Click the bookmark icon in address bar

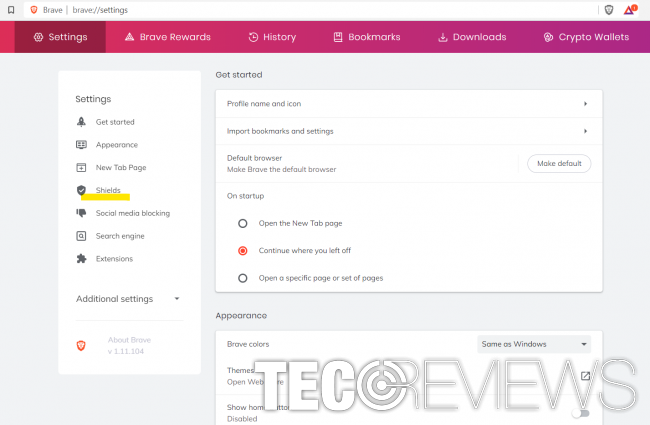pos(11,10)
